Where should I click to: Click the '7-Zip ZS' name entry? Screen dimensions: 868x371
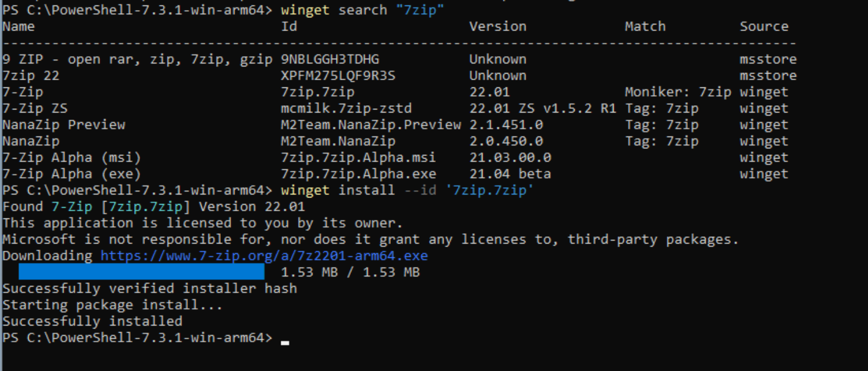[35, 108]
